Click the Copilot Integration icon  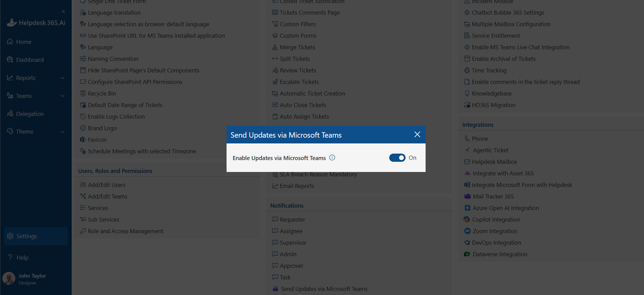coord(467,219)
